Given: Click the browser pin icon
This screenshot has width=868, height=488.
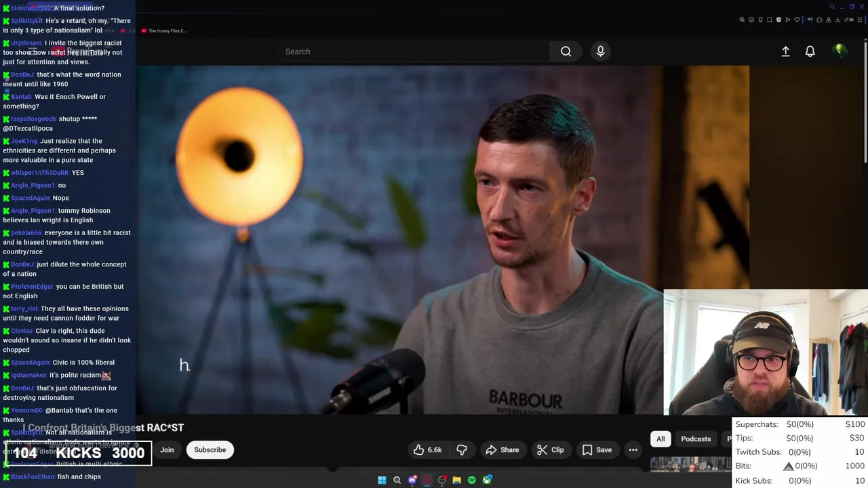Looking at the screenshot, I should [x=760, y=20].
